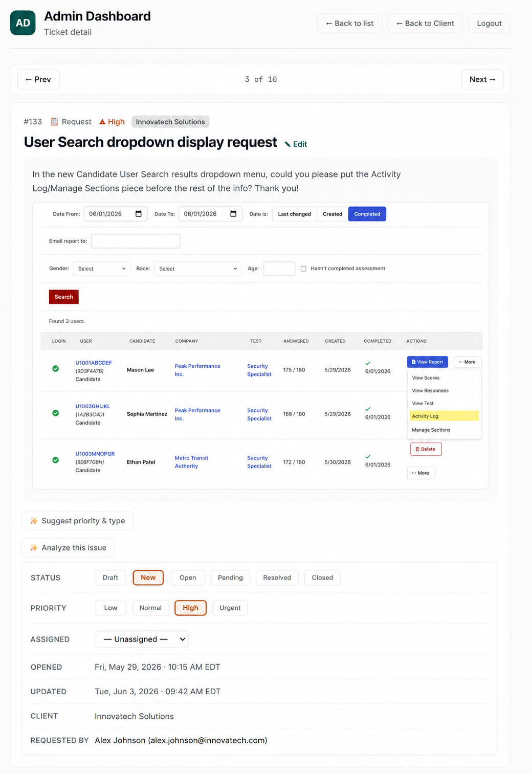The image size is (532, 774).
Task: Click the completed checkmark in Sophia Martinez's row
Action: tap(368, 409)
